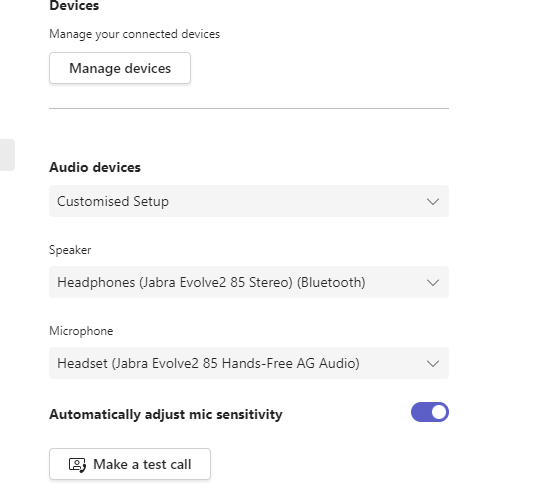
Task: Select the grey tab at the left edge
Action: [7, 155]
